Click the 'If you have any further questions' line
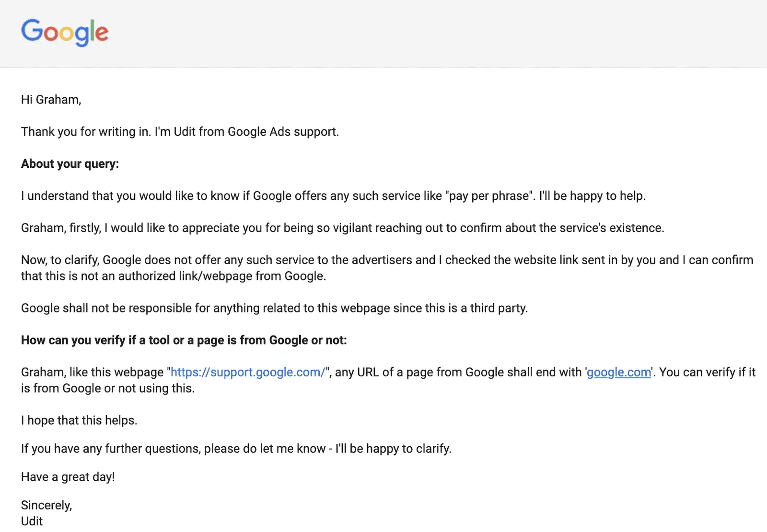The width and height of the screenshot is (767, 532). (236, 449)
